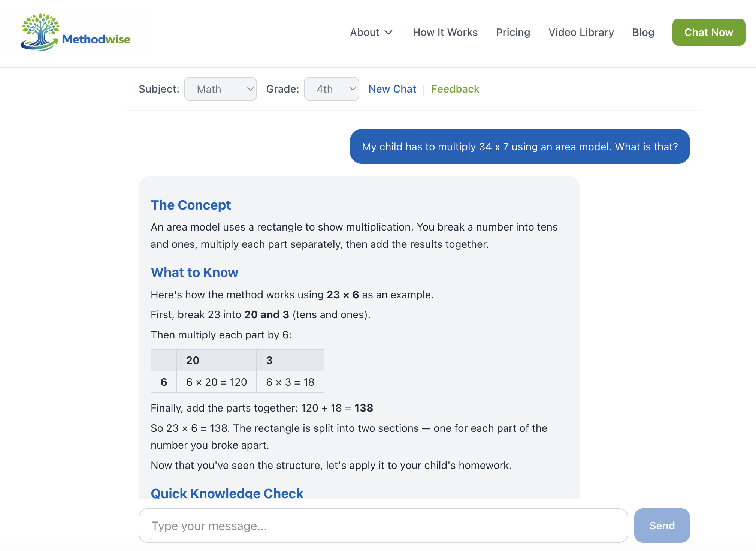
Task: Click inside the message input field
Action: click(x=382, y=526)
